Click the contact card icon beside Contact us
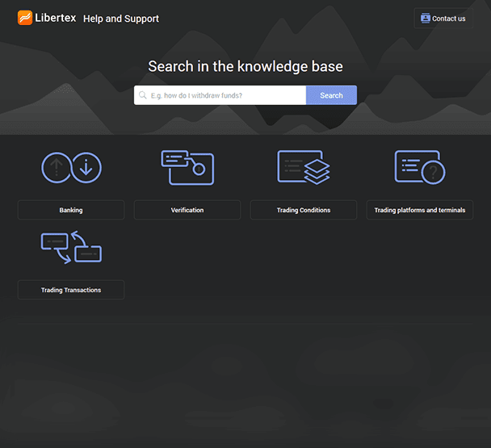Screen dimensions: 491x448 tap(426, 18)
